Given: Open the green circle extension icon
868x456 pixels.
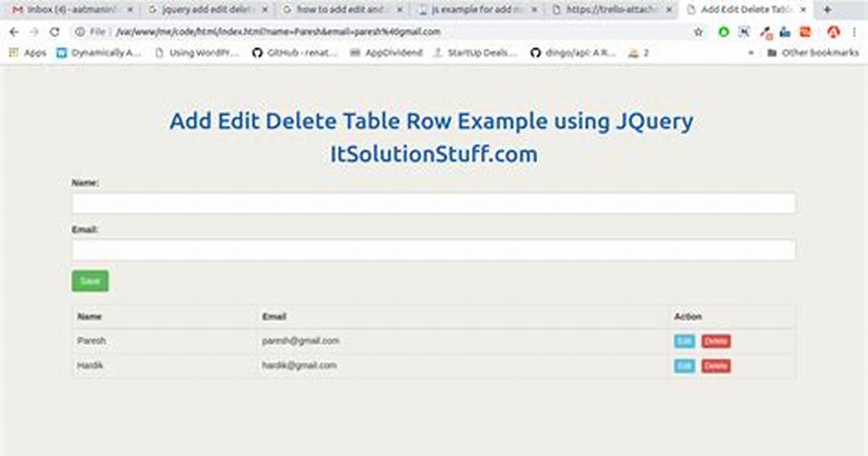Looking at the screenshot, I should (724, 32).
